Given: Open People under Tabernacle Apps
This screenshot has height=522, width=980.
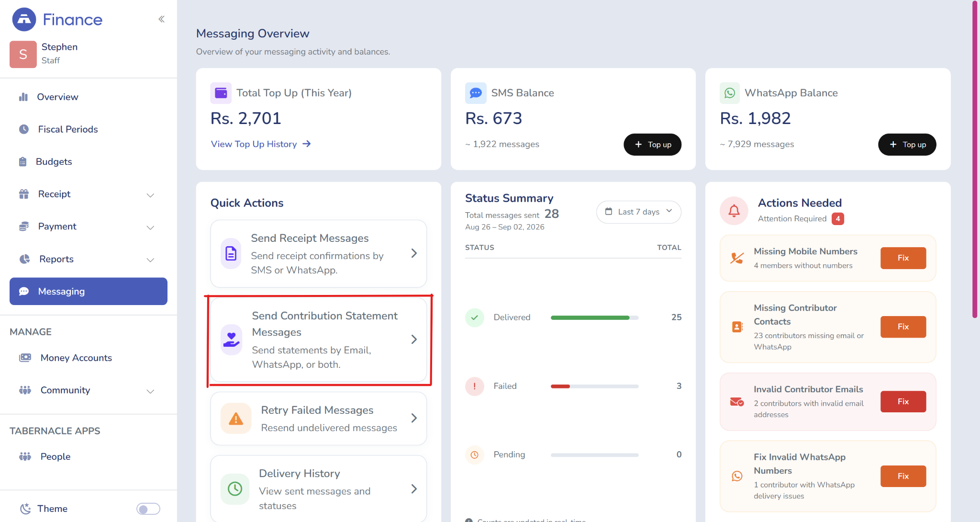Looking at the screenshot, I should (x=89, y=456).
